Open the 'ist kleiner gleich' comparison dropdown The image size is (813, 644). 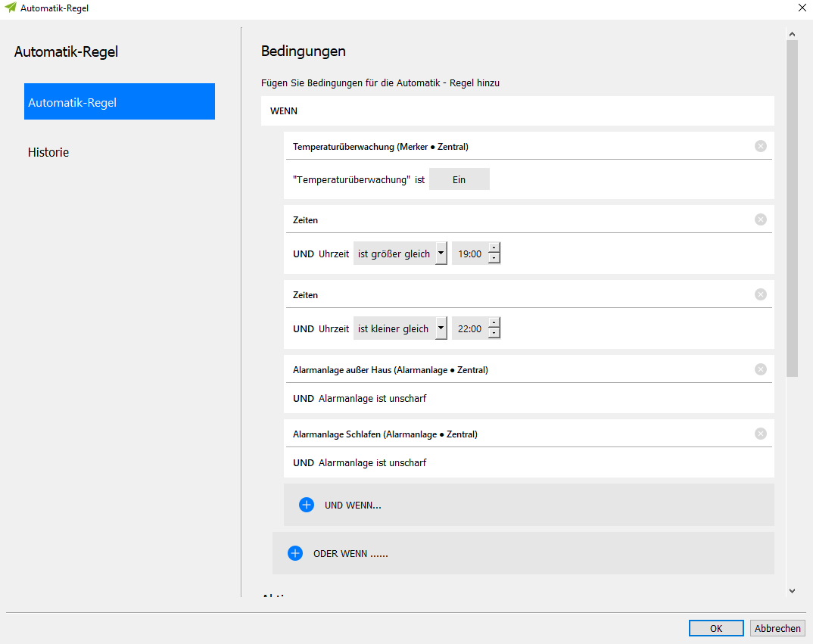point(441,329)
